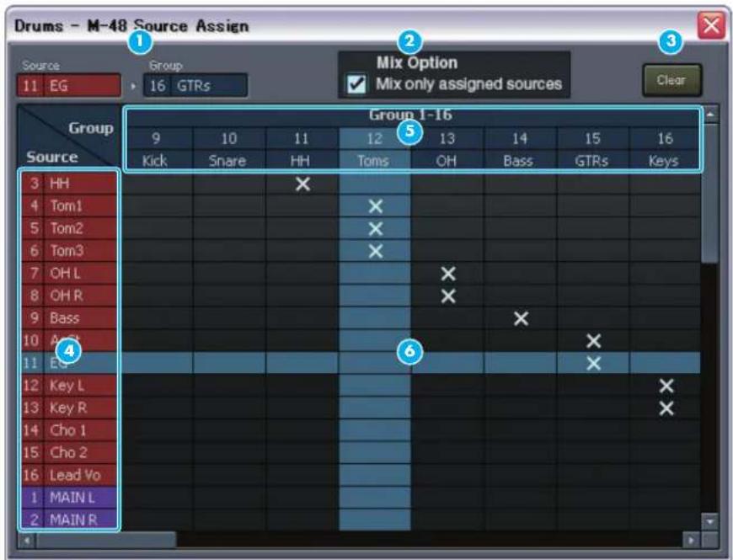Select source row 12 Key L

point(69,386)
